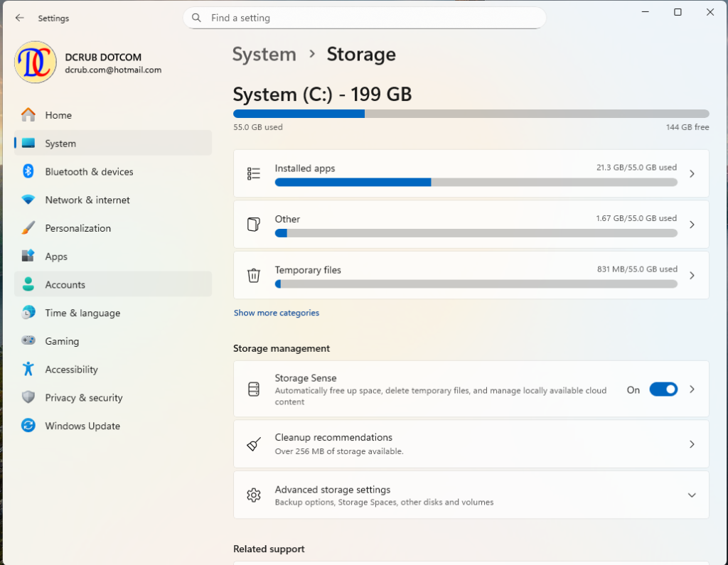Click the Temporary files trash icon
Image resolution: width=728 pixels, height=565 pixels.
click(254, 275)
